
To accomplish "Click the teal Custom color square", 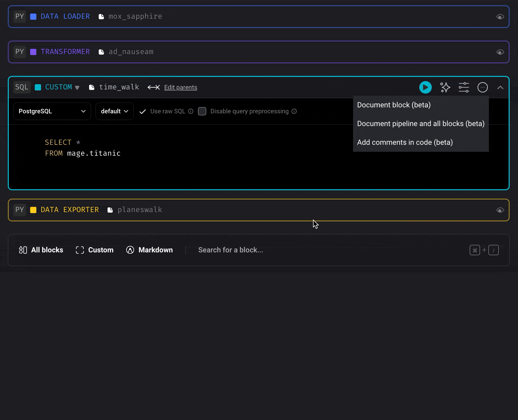I will pos(38,87).
